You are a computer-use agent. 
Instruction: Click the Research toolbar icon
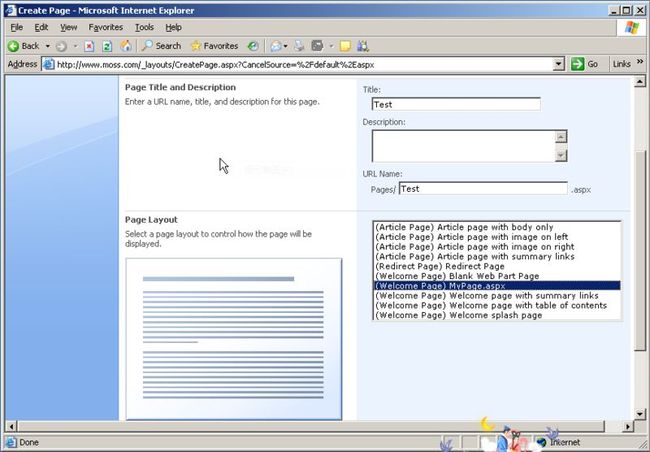tap(363, 46)
